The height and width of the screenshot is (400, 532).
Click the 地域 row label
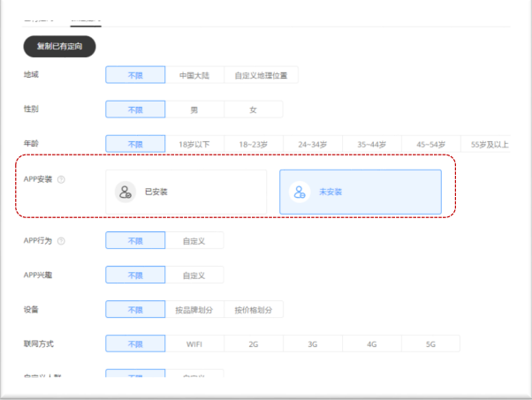(x=31, y=74)
